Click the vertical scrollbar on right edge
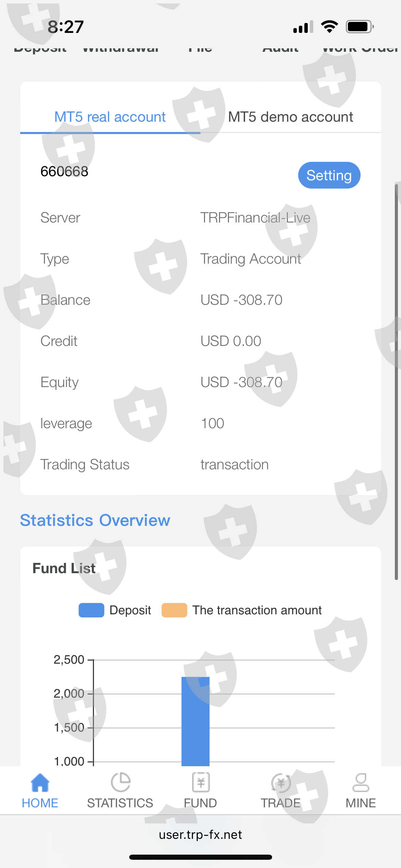The width and height of the screenshot is (401, 868). [396, 382]
